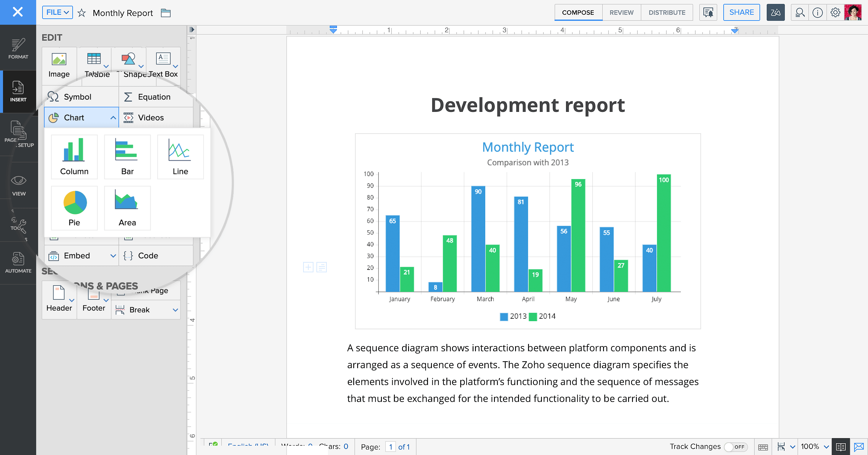Viewport: 868px width, 455px height.
Task: Open the settings gear icon
Action: click(835, 12)
